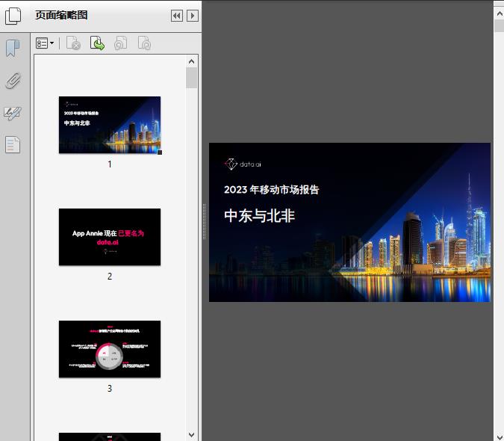Click the last rotate pages icon in thumbnails toolbar
The width and height of the screenshot is (504, 441).
click(144, 43)
